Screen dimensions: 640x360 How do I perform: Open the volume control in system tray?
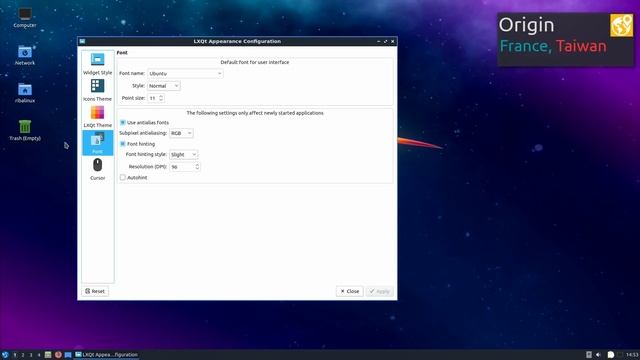[598, 355]
